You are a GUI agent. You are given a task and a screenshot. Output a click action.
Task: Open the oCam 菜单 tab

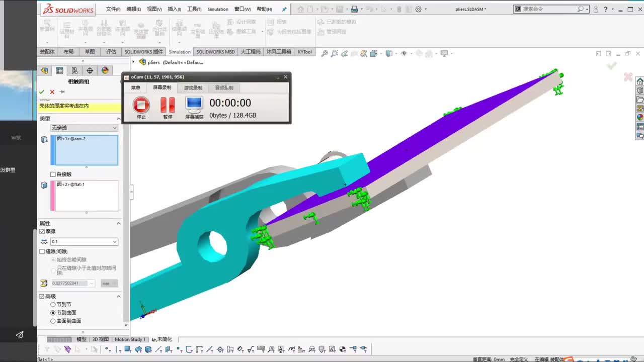point(136,87)
